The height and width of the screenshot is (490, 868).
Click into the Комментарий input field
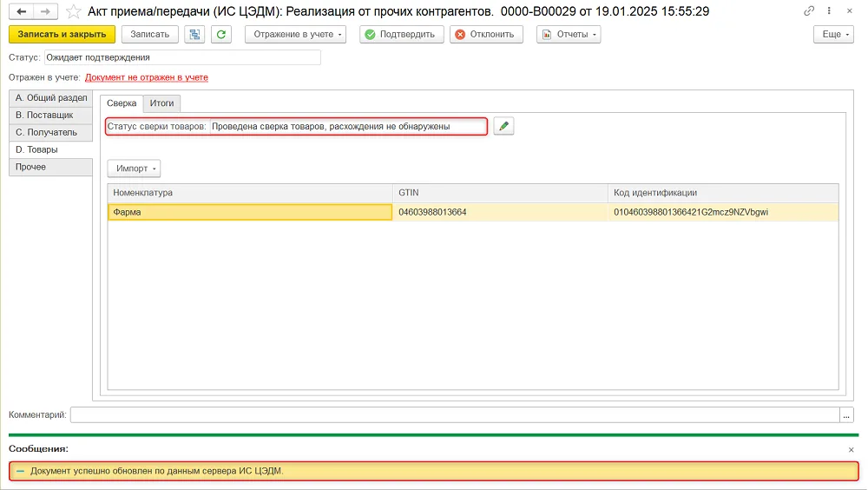click(455, 414)
